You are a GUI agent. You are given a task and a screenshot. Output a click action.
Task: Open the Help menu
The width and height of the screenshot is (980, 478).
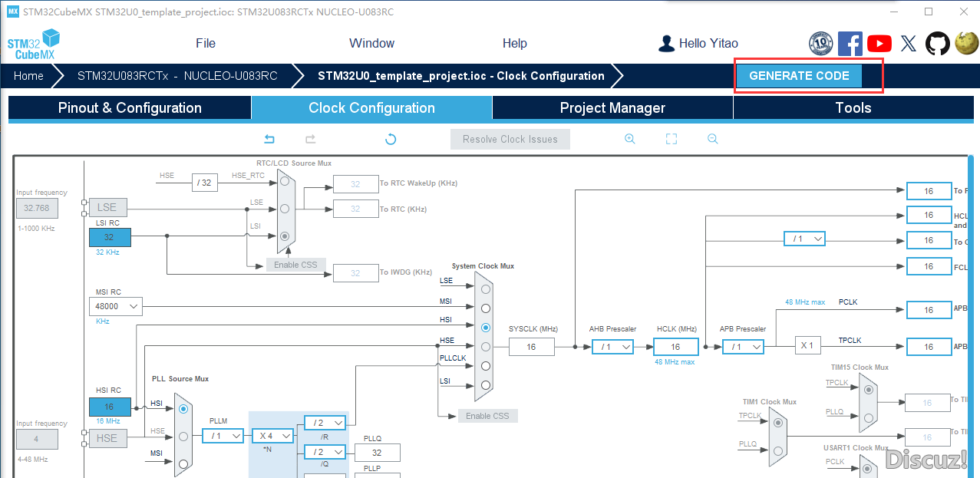tap(515, 44)
